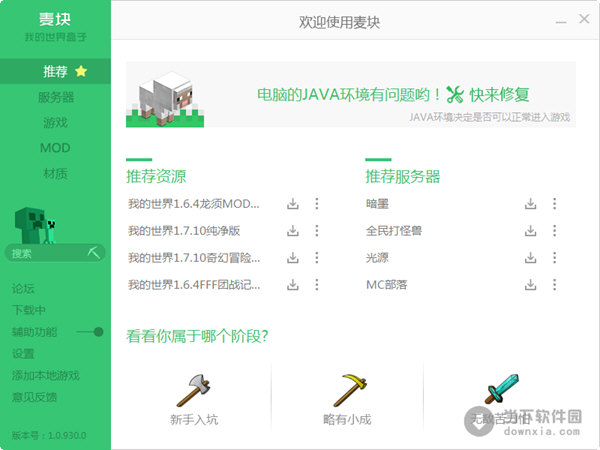Open the MOD section
This screenshot has width=600, height=450.
click(55, 148)
